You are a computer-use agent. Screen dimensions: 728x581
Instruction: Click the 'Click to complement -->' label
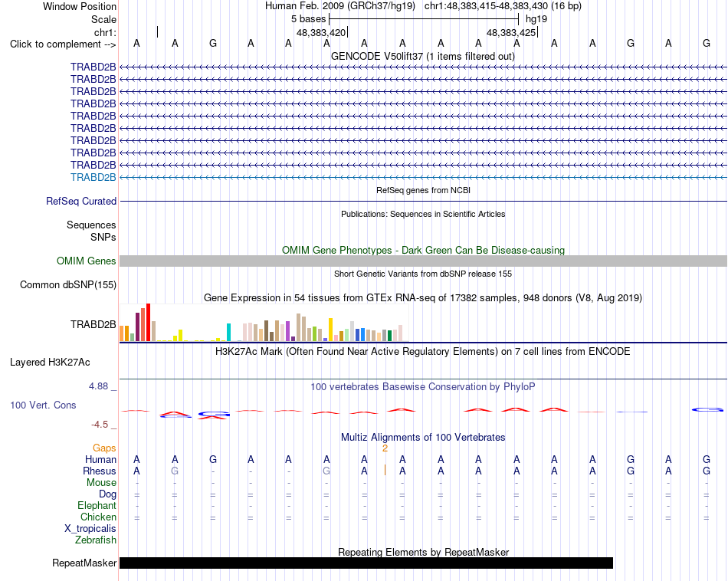(63, 44)
